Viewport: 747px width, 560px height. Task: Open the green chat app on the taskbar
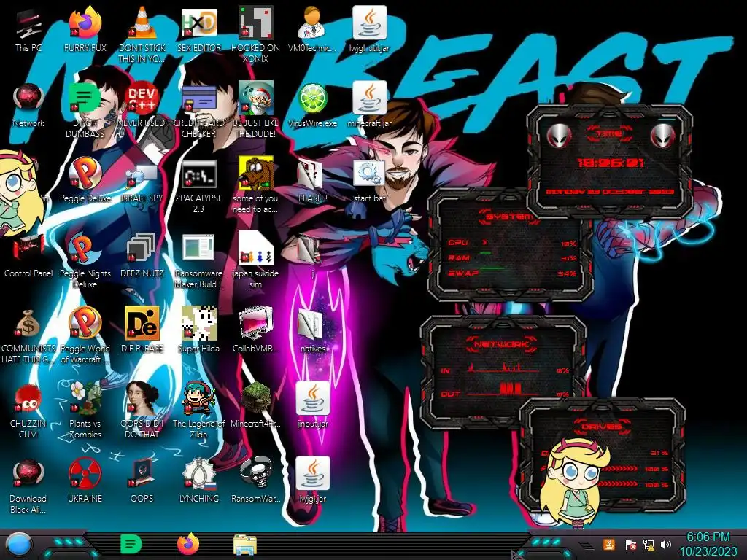click(131, 544)
